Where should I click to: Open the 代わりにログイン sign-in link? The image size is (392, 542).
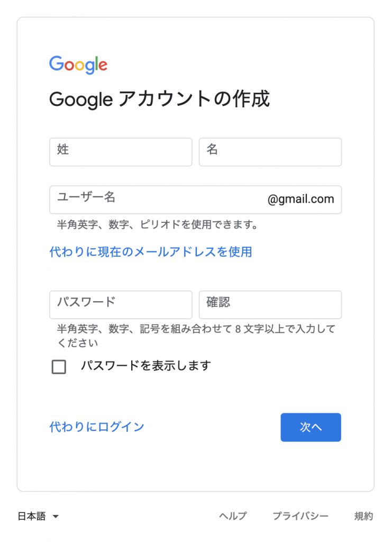coord(97,427)
